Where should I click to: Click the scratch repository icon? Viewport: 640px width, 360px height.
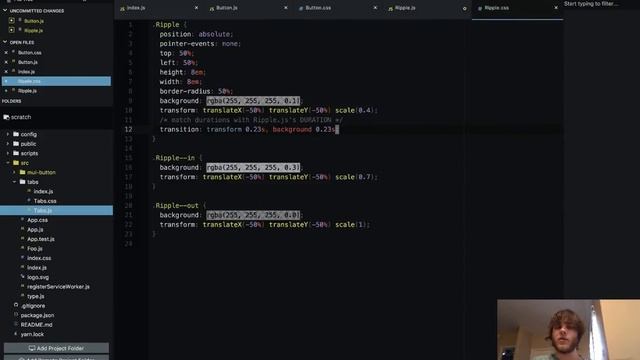click(x=6, y=117)
